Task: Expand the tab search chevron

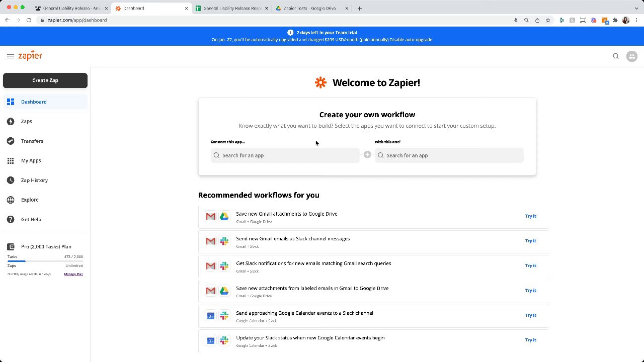Action: click(x=636, y=8)
